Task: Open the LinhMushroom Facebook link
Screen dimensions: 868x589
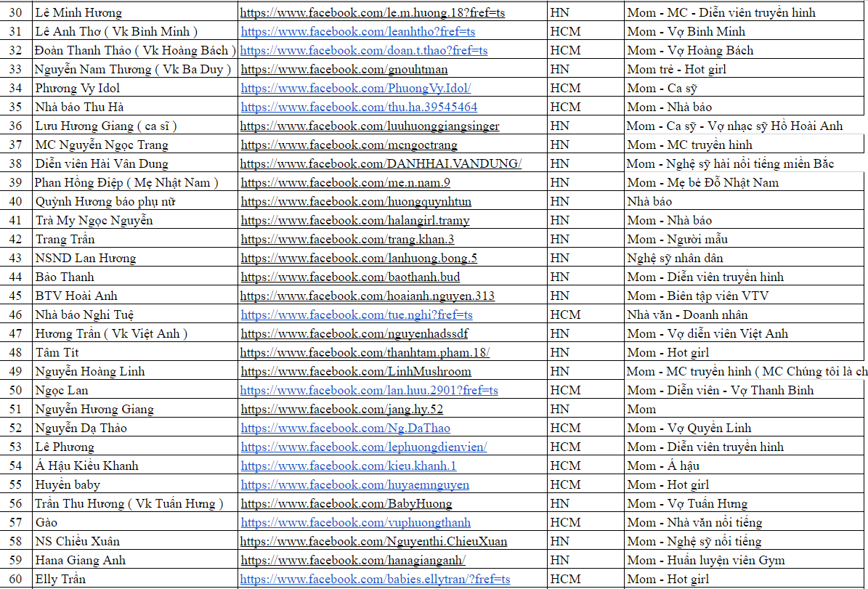Action: pyautogui.click(x=356, y=371)
